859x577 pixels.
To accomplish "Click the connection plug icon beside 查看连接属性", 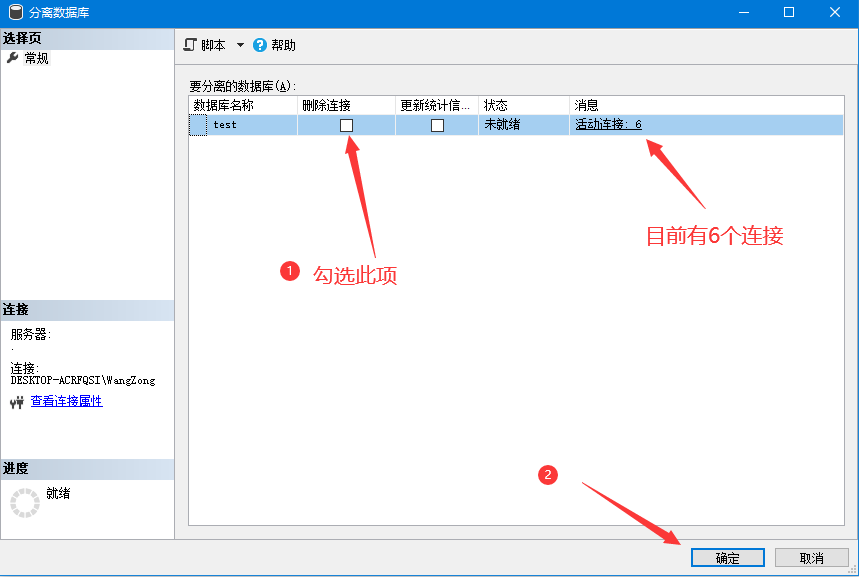I will pyautogui.click(x=17, y=403).
